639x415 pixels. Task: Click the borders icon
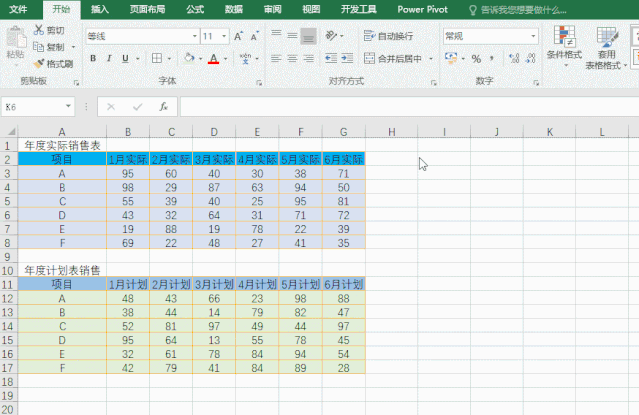157,58
